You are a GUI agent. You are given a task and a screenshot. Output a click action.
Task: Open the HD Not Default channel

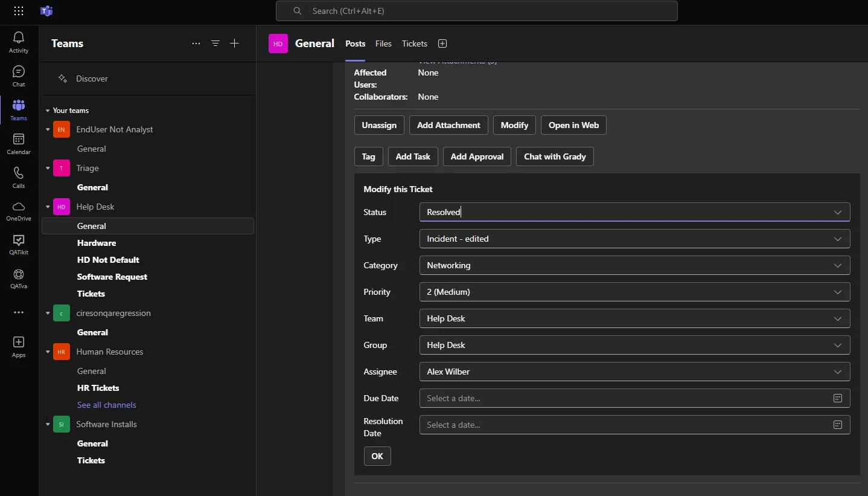pyautogui.click(x=108, y=260)
